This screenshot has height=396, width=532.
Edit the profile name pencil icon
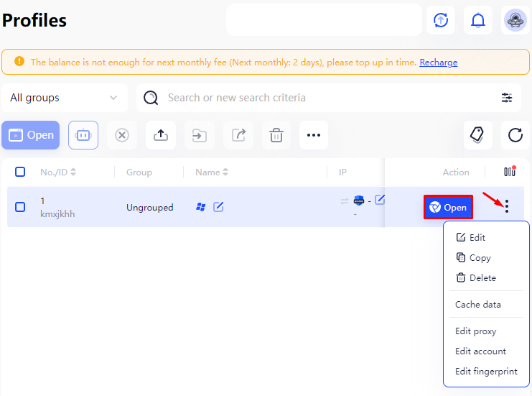[x=218, y=207]
